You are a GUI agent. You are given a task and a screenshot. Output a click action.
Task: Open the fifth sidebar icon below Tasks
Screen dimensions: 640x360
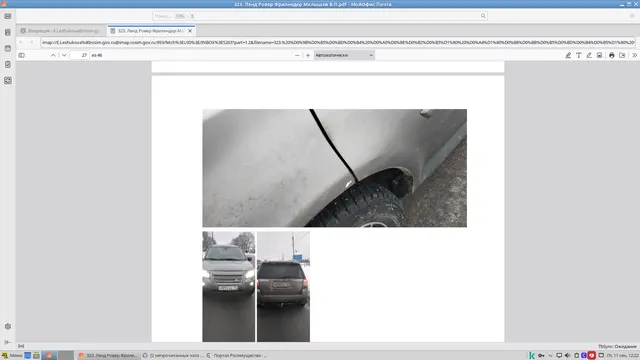coord(8,80)
